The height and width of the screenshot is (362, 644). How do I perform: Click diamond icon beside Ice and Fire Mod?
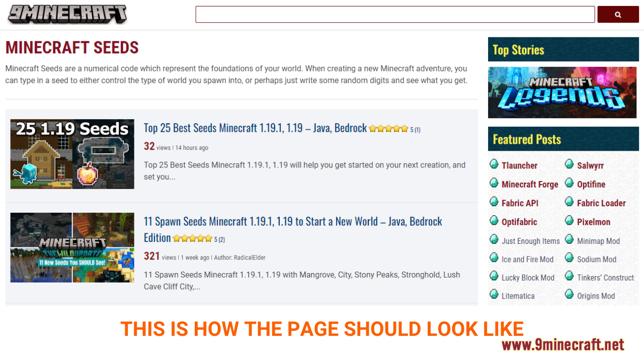tap(494, 258)
